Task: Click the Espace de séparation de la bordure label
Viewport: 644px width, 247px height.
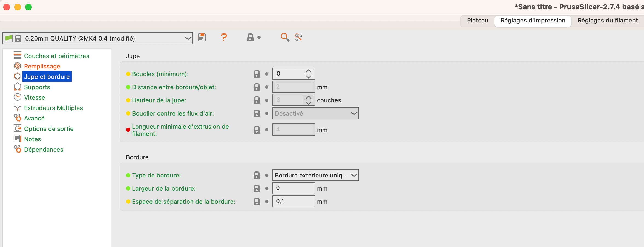Action: 183,202
